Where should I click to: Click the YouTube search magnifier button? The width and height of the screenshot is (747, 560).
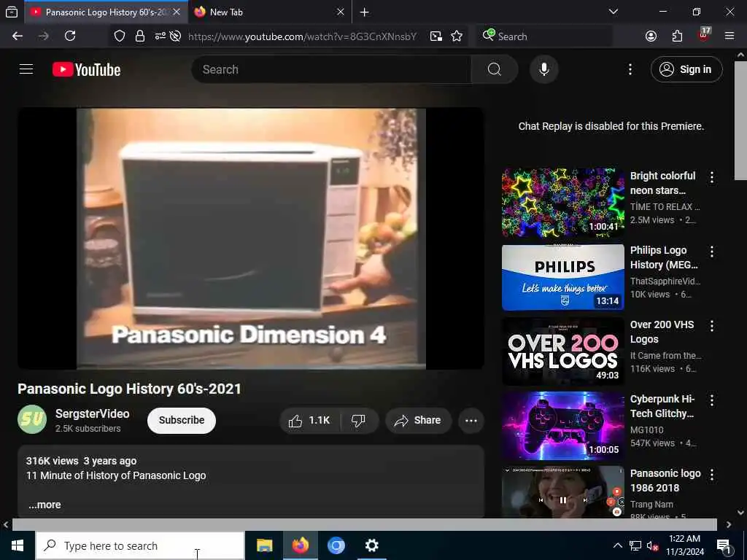coord(494,69)
